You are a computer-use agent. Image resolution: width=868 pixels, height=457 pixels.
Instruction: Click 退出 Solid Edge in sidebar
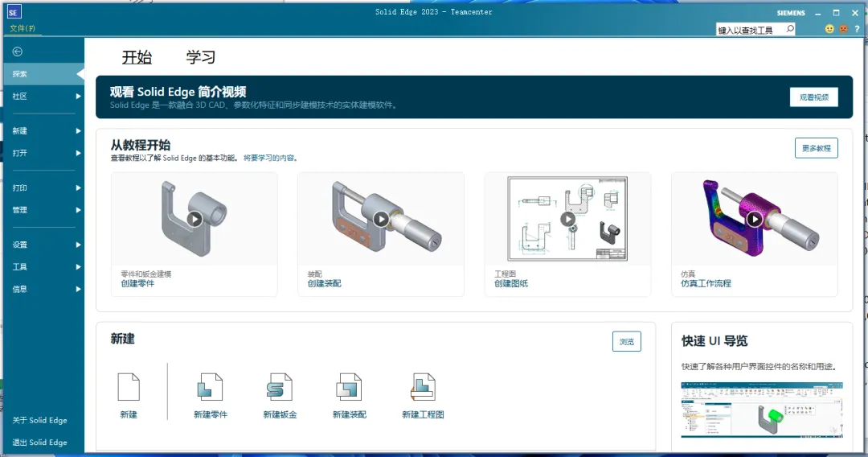(x=40, y=443)
